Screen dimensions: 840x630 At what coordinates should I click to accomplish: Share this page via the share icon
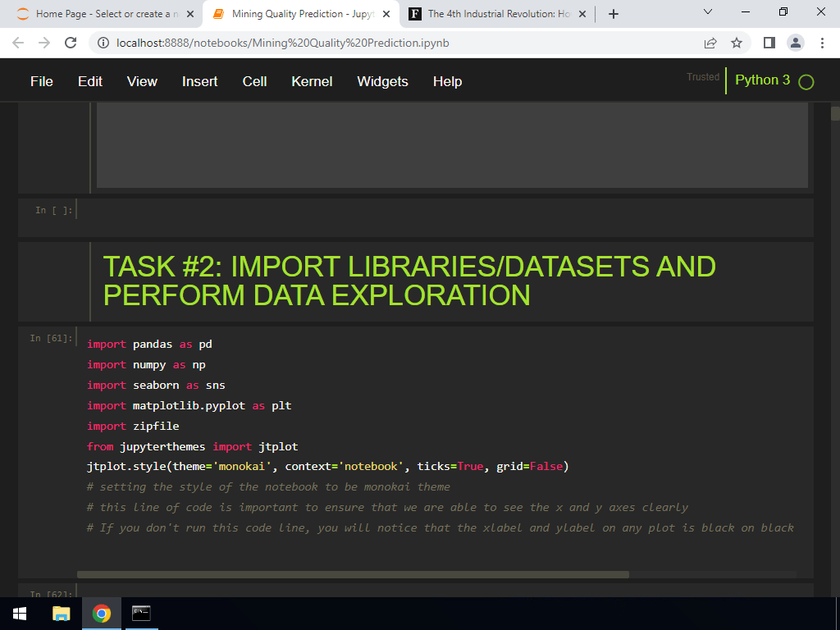click(710, 43)
